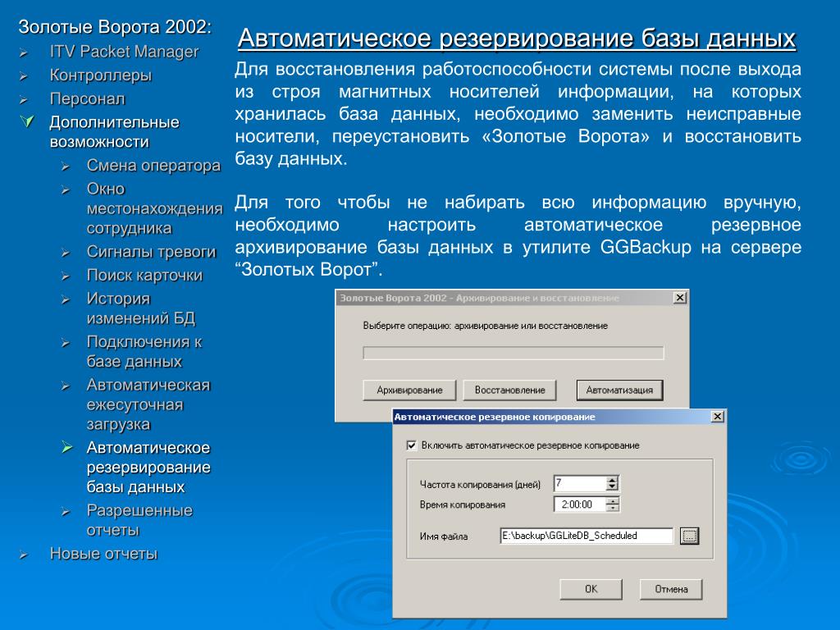The height and width of the screenshot is (630, 840).
Task: Open Сигналы тревоги sidebar item
Action: click(x=151, y=251)
